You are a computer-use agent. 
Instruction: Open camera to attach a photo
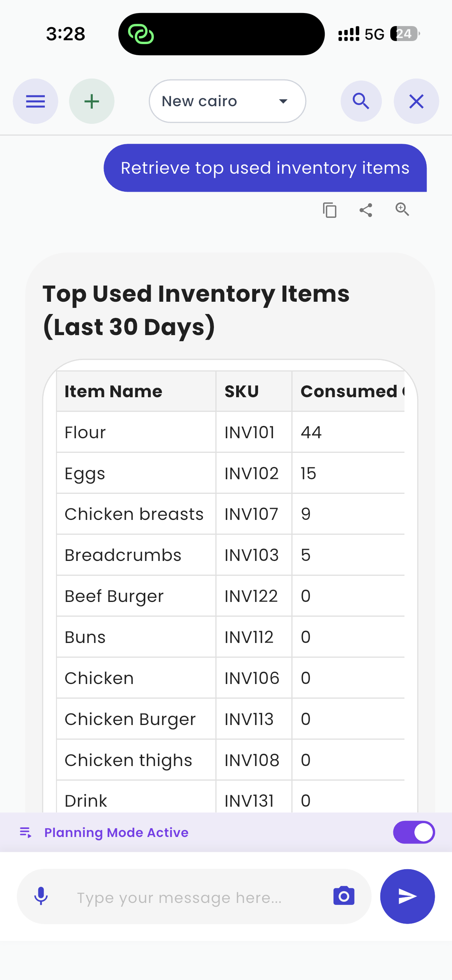coord(344,896)
